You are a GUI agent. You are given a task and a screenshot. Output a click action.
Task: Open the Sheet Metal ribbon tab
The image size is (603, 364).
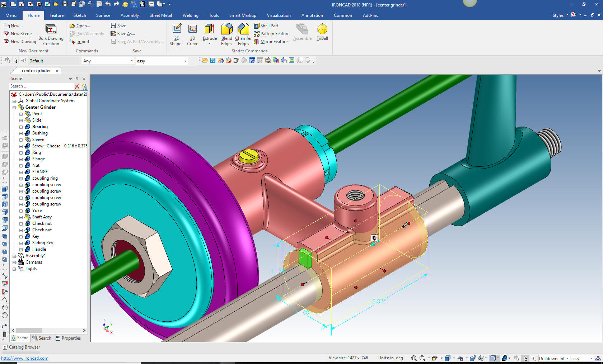pos(160,15)
